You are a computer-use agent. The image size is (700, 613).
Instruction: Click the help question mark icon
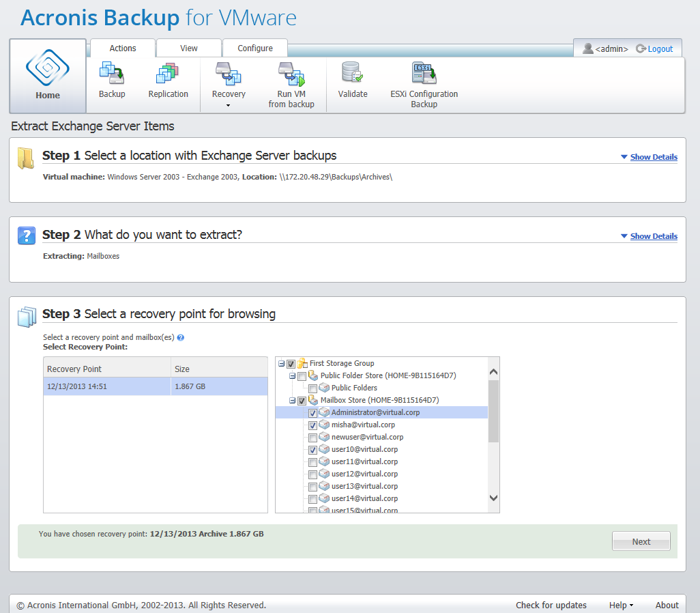click(x=181, y=337)
